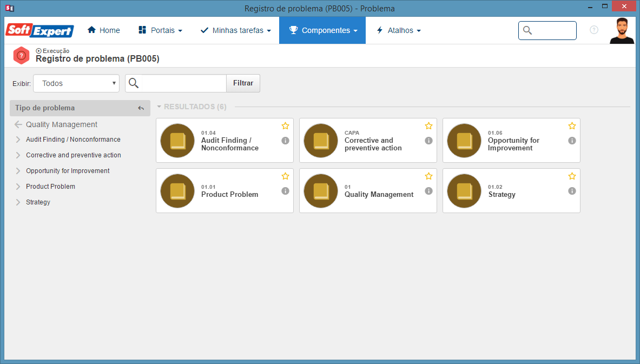Favorite the Product Problem card
Image resolution: width=640 pixels, height=364 pixels.
coord(285,176)
